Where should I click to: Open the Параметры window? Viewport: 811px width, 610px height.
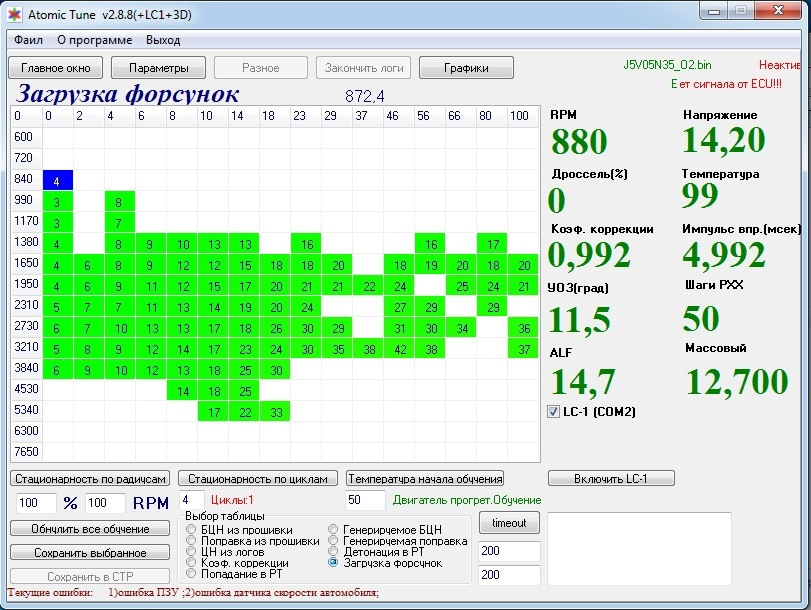point(158,68)
